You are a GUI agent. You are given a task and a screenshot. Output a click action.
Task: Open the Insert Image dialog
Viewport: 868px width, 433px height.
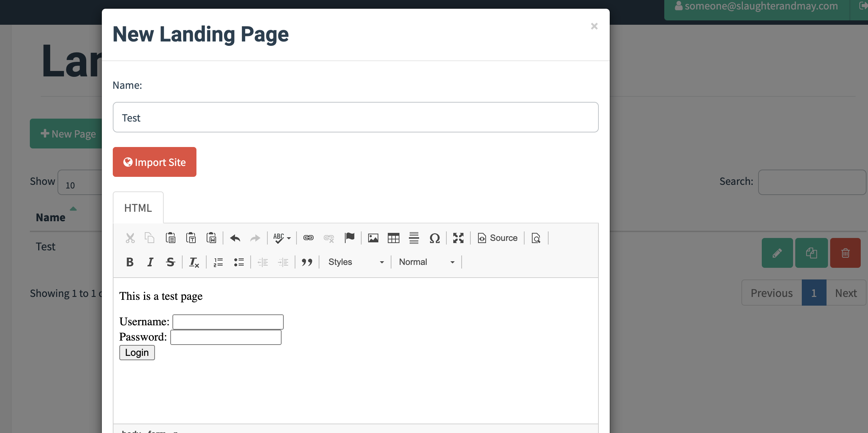[x=373, y=238]
